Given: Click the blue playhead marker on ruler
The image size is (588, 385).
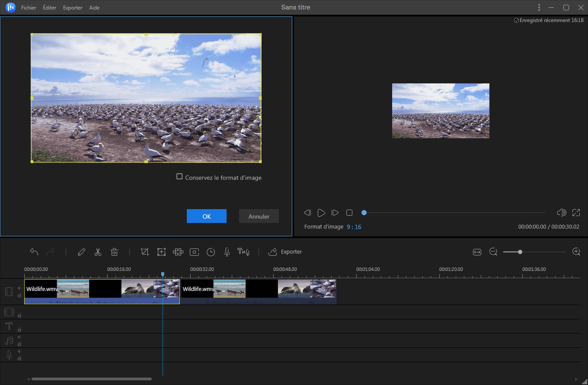Looking at the screenshot, I should [x=163, y=274].
